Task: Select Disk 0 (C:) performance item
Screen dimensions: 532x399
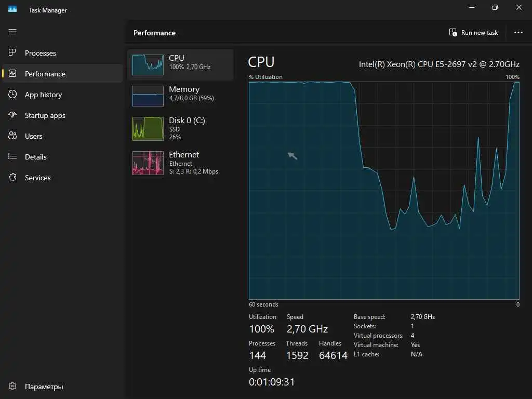Action: [x=180, y=128]
